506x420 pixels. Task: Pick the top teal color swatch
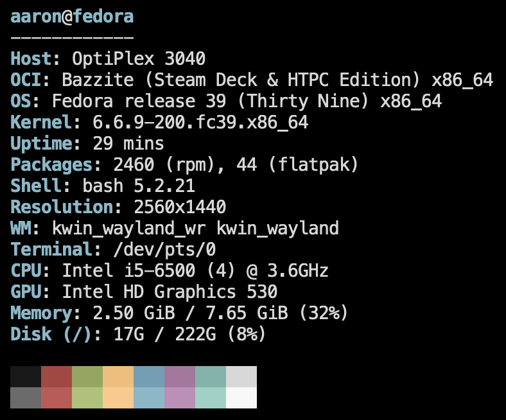pyautogui.click(x=211, y=376)
